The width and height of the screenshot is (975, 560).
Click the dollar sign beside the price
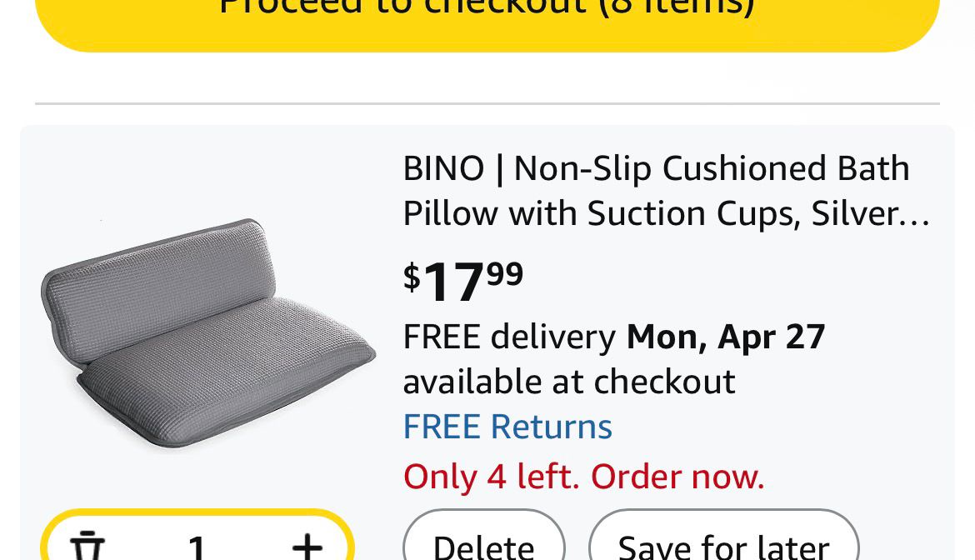tap(412, 277)
